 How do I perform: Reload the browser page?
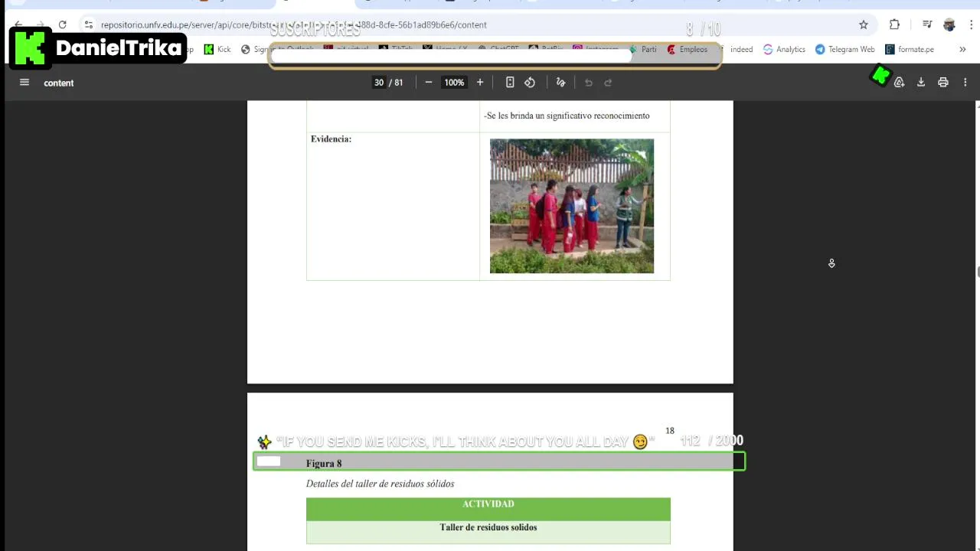tap(62, 24)
